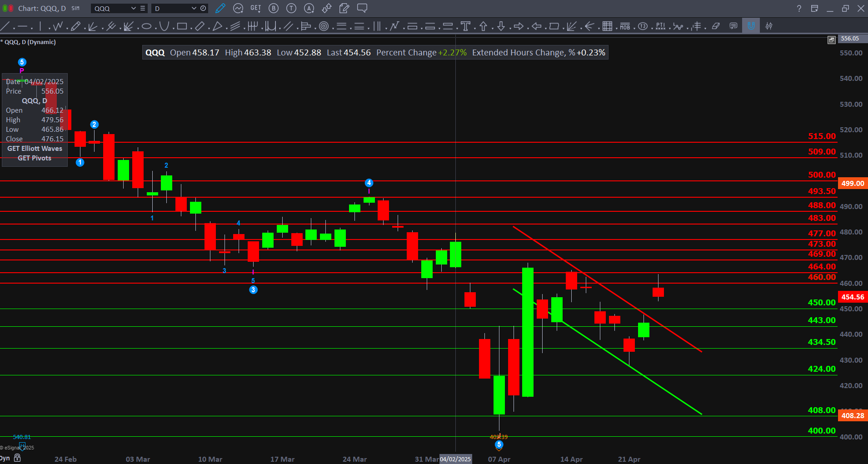Click the 454.56 last price label
This screenshot has height=464, width=868.
pos(853,297)
